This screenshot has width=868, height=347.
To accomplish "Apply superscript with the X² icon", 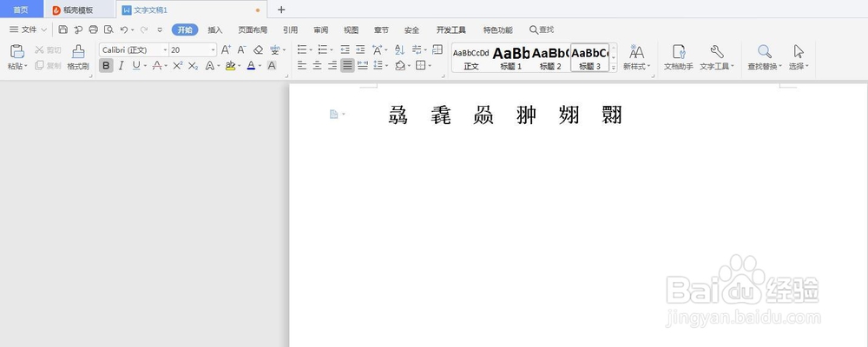I will coord(178,65).
